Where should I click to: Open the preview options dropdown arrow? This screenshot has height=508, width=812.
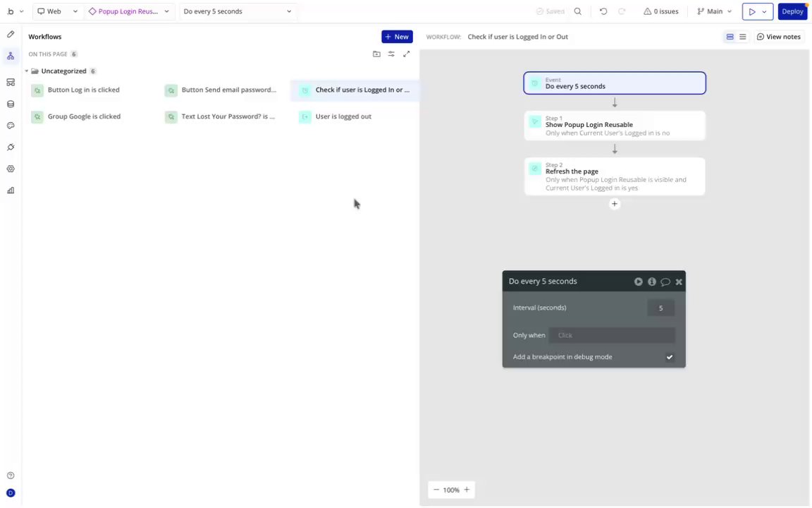(764, 11)
